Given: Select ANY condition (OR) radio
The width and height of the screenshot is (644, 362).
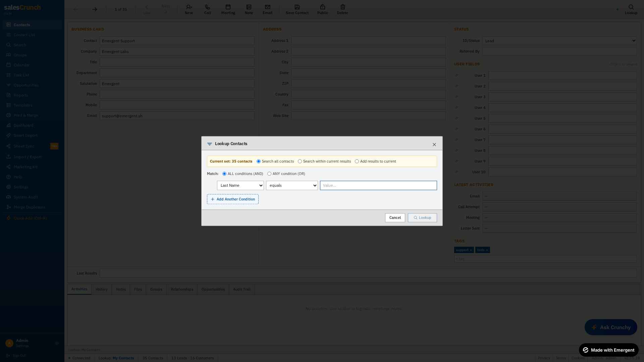Looking at the screenshot, I should [x=269, y=174].
